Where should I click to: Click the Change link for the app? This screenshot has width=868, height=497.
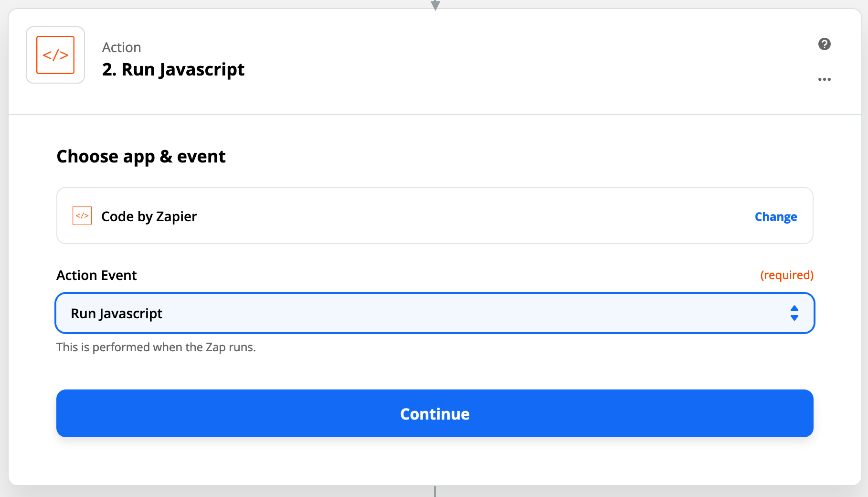(775, 216)
